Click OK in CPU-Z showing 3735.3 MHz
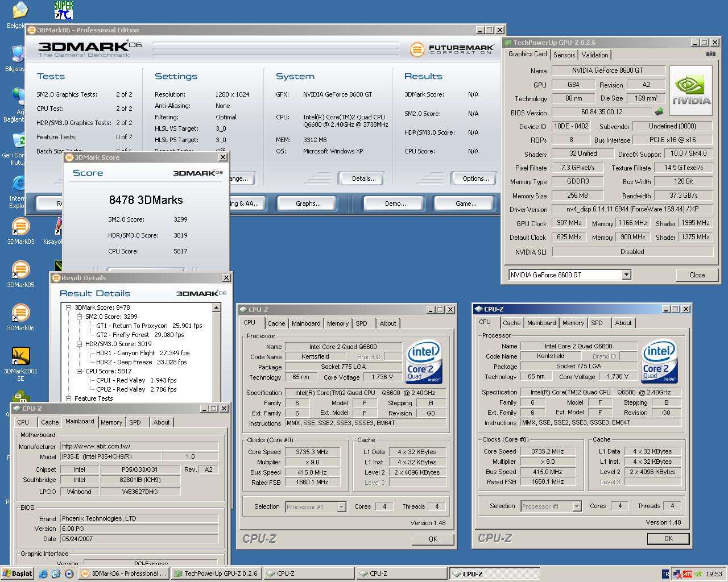The height and width of the screenshot is (582, 728). (433, 539)
